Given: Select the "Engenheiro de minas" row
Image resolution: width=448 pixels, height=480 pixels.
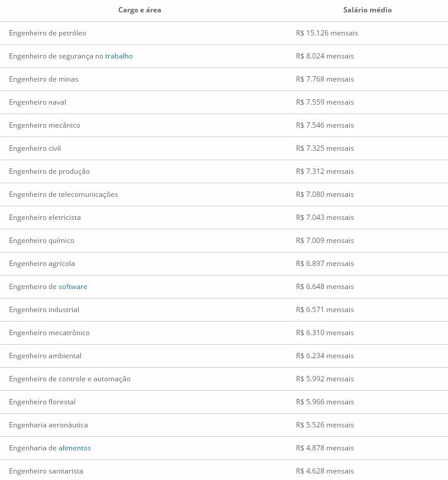Looking at the screenshot, I should 224,79.
